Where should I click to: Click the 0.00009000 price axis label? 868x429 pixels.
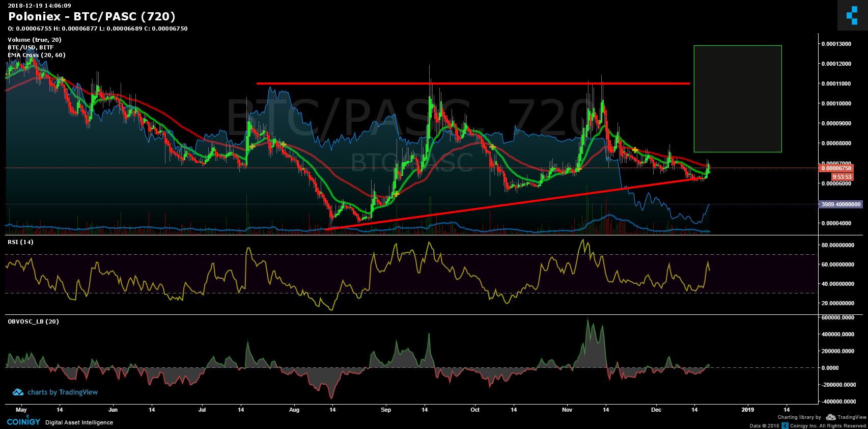coord(836,123)
